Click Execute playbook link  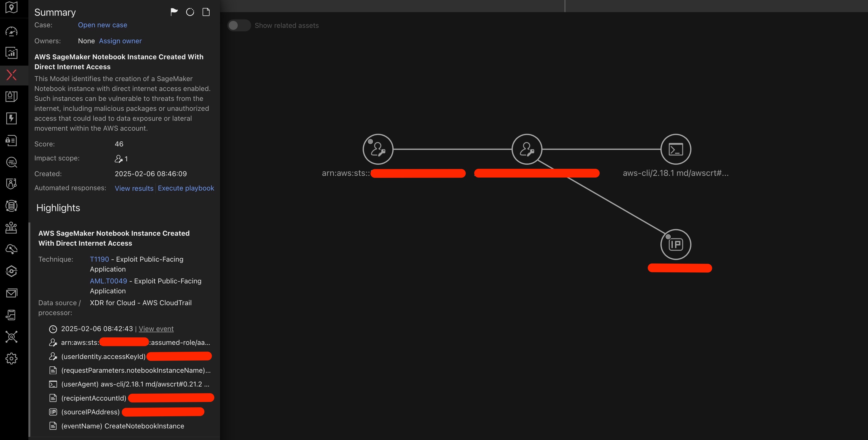pos(186,188)
